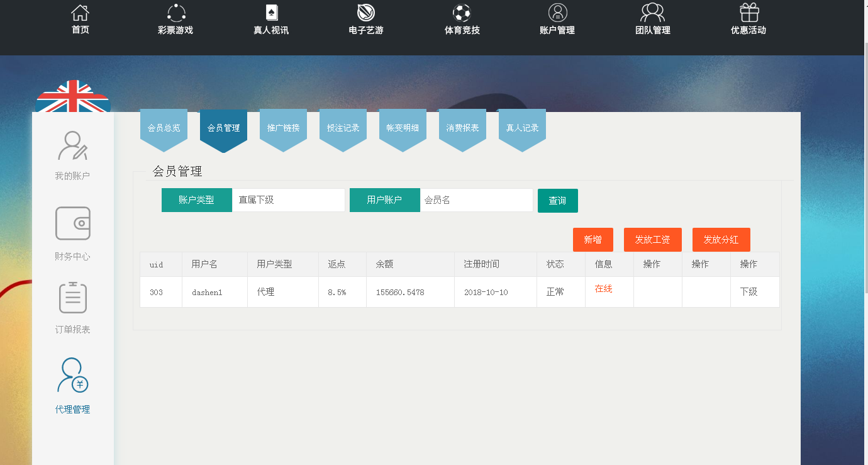Click the 新增 add button

[593, 240]
